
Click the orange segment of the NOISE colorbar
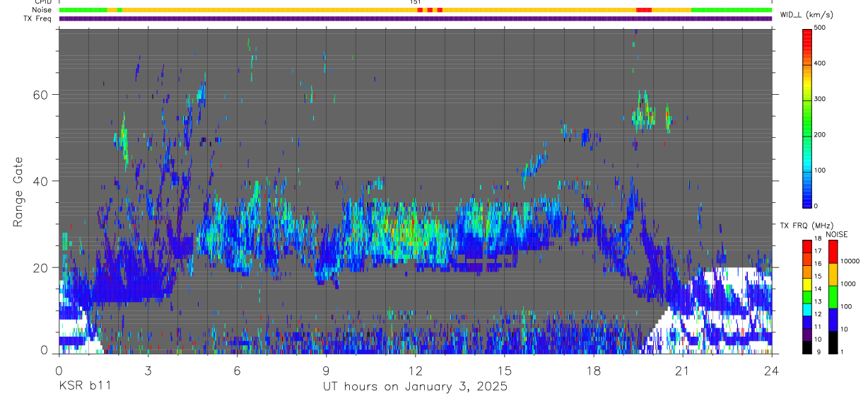(x=833, y=274)
